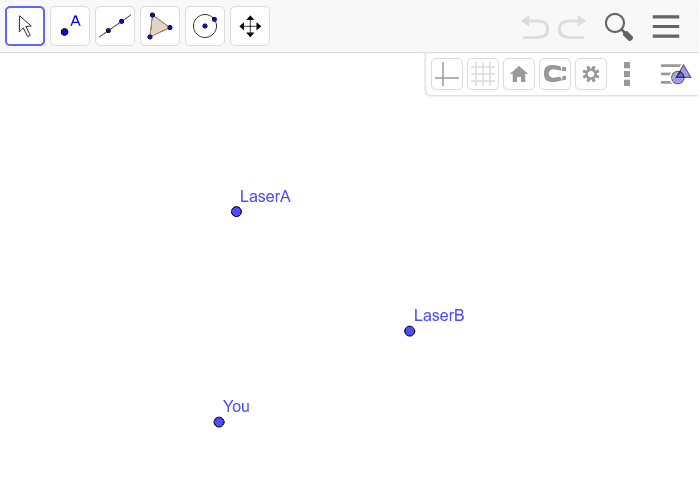This screenshot has height=500, width=700.
Task: Select the Point tool
Action: 70,26
